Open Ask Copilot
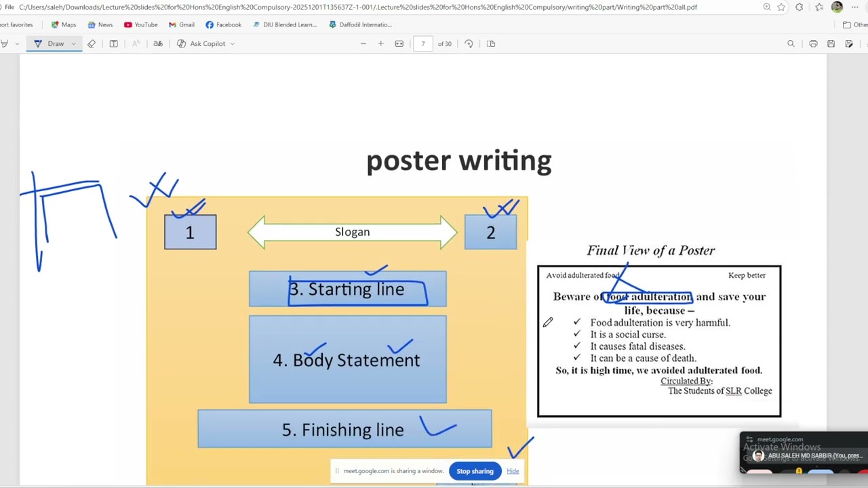This screenshot has width=868, height=488. point(201,43)
